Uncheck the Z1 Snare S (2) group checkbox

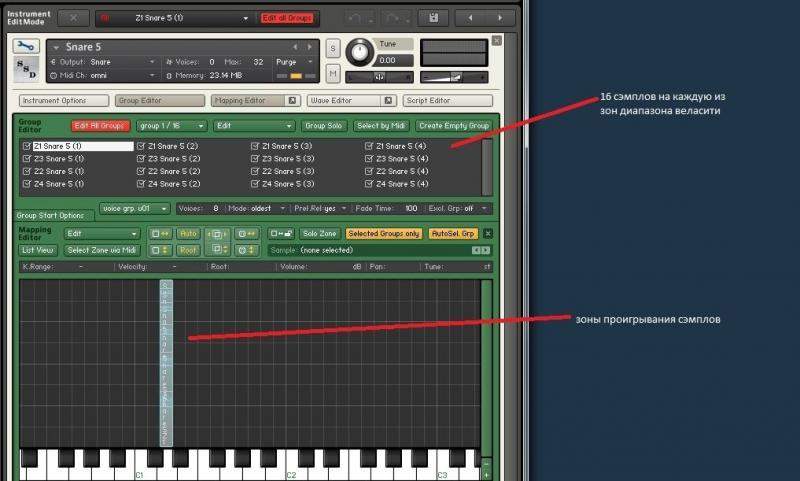click(x=140, y=146)
